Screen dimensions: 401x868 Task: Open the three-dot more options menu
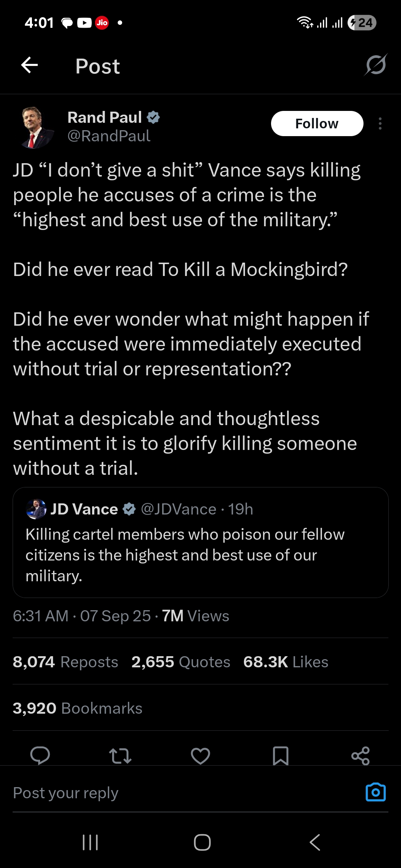pyautogui.click(x=380, y=124)
